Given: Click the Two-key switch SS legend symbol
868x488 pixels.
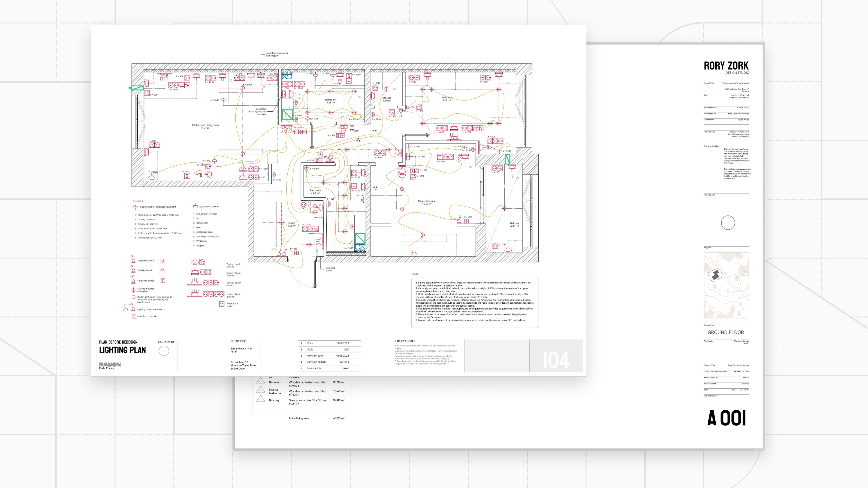Looking at the screenshot, I should pos(163,270).
